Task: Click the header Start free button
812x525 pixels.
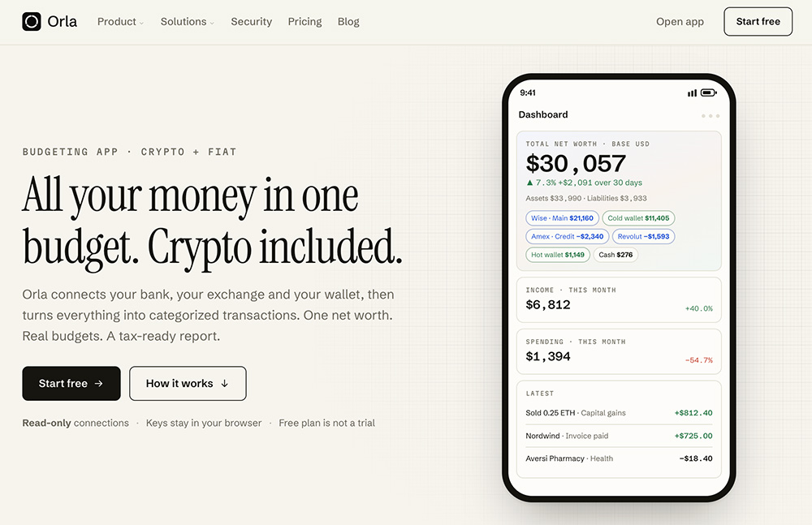Action: (x=758, y=21)
